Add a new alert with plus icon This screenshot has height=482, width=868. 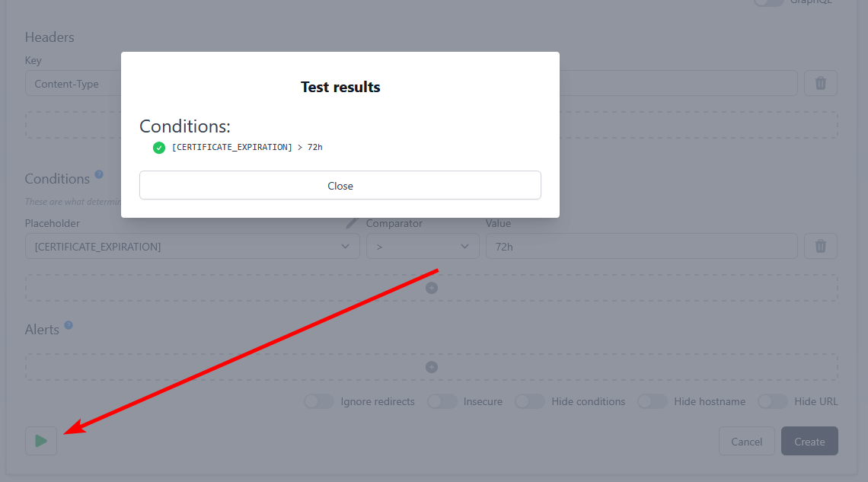[432, 367]
